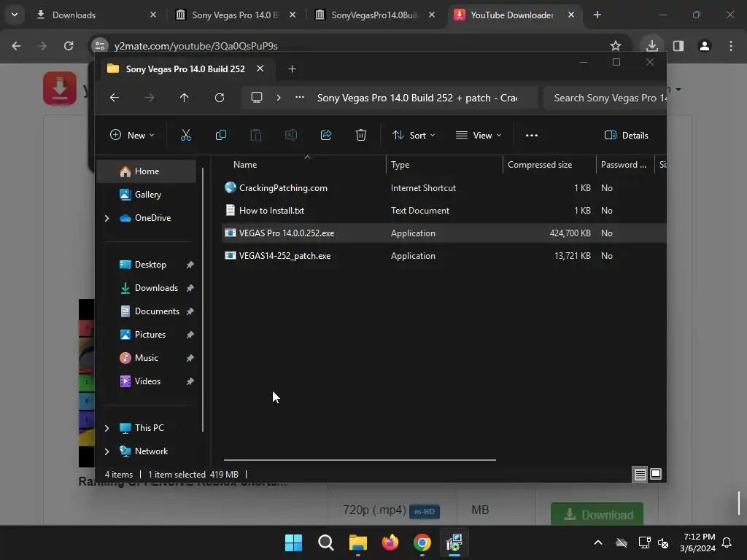Expand the OneDrive tree node
Viewport: 747px width, 560px height.
point(107,218)
